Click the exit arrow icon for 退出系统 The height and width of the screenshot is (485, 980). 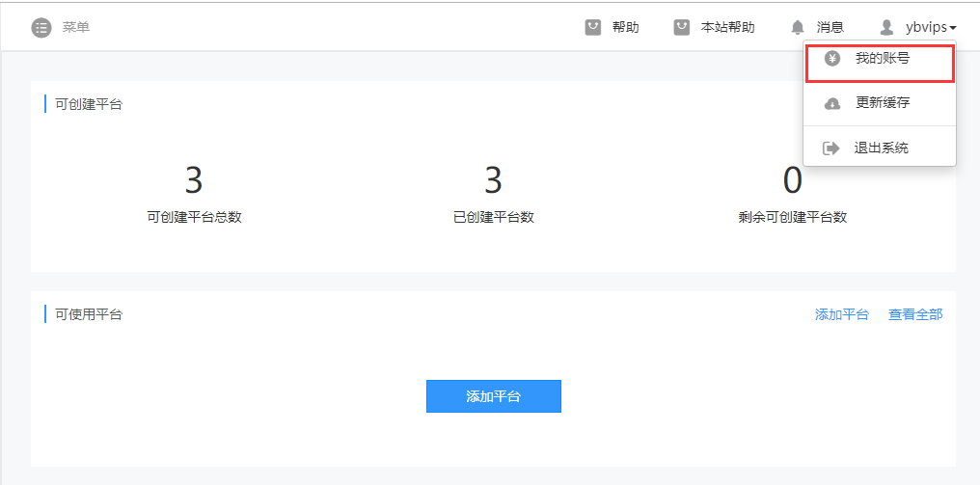831,148
